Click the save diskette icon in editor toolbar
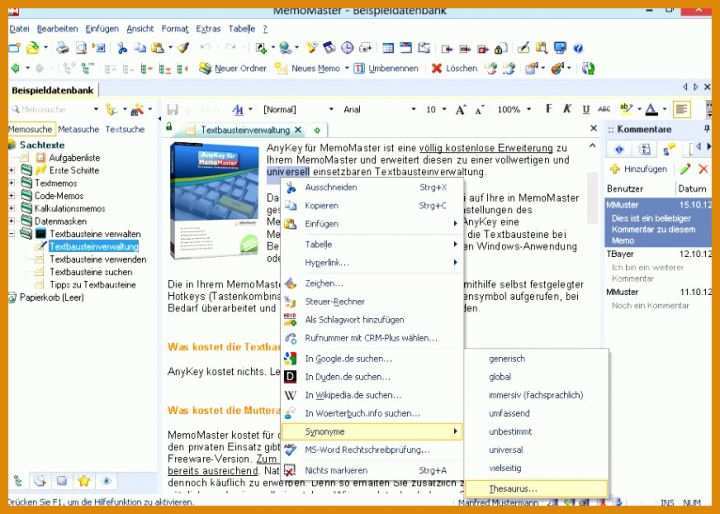The height and width of the screenshot is (514, 720). (x=173, y=109)
